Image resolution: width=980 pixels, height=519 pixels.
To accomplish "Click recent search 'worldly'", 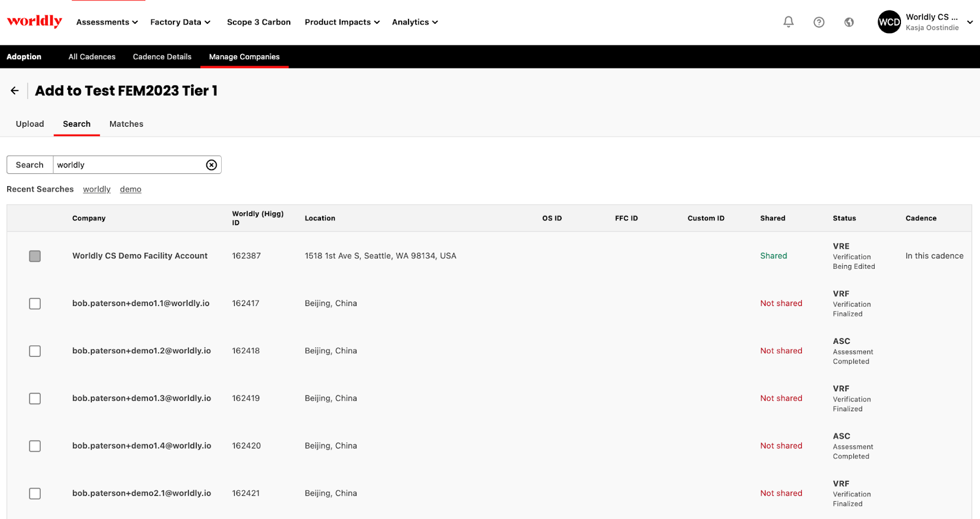I will coord(97,189).
